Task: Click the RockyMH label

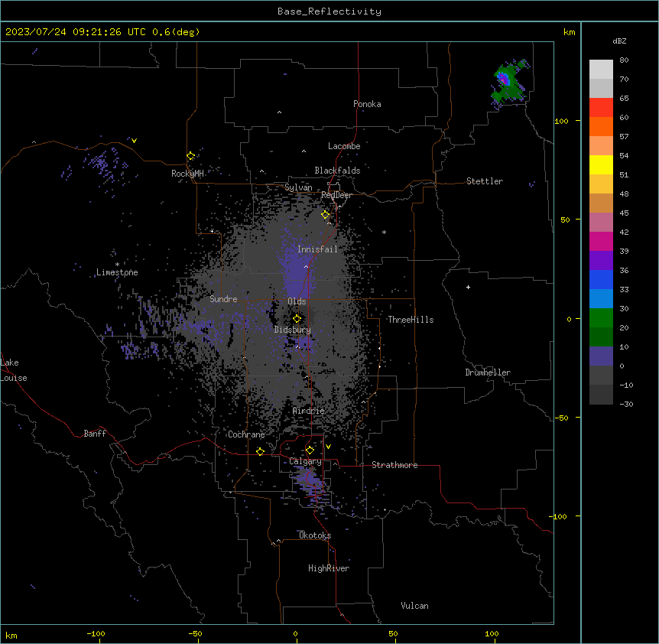Action: point(187,173)
